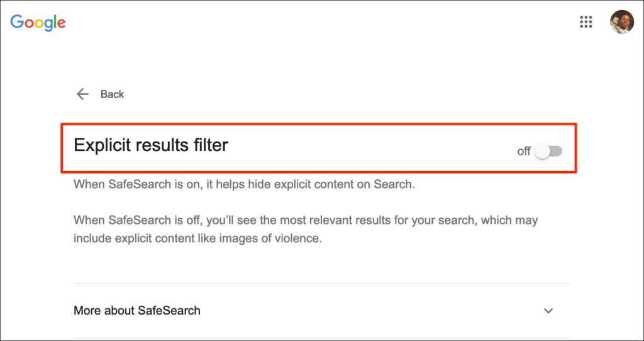Click the "Explicit results filter" heading
This screenshot has width=644, height=341.
tap(151, 145)
